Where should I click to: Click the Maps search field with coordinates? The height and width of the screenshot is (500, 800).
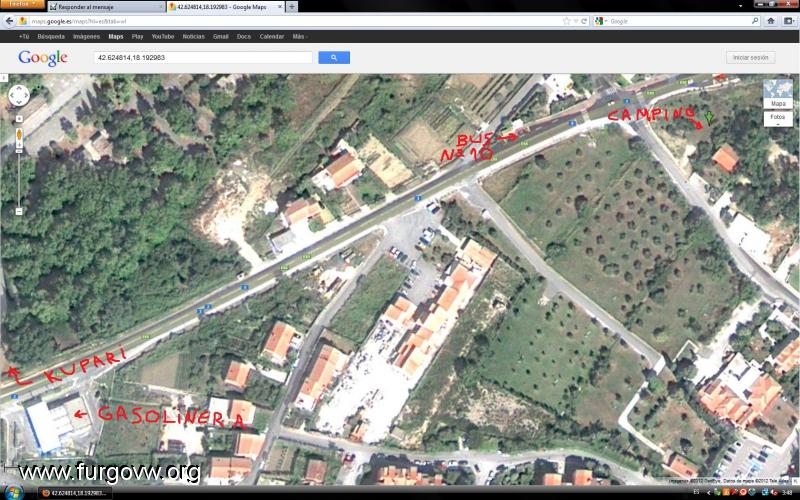203,58
